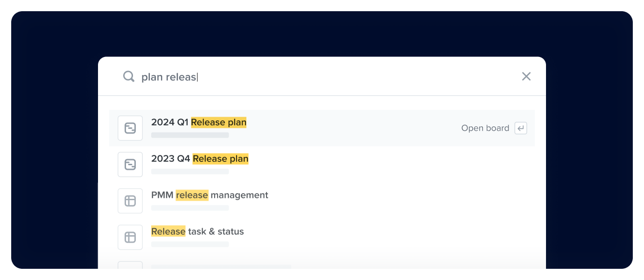Click the Enter key icon next to Open board
Image resolution: width=644 pixels, height=280 pixels.
[x=521, y=128]
